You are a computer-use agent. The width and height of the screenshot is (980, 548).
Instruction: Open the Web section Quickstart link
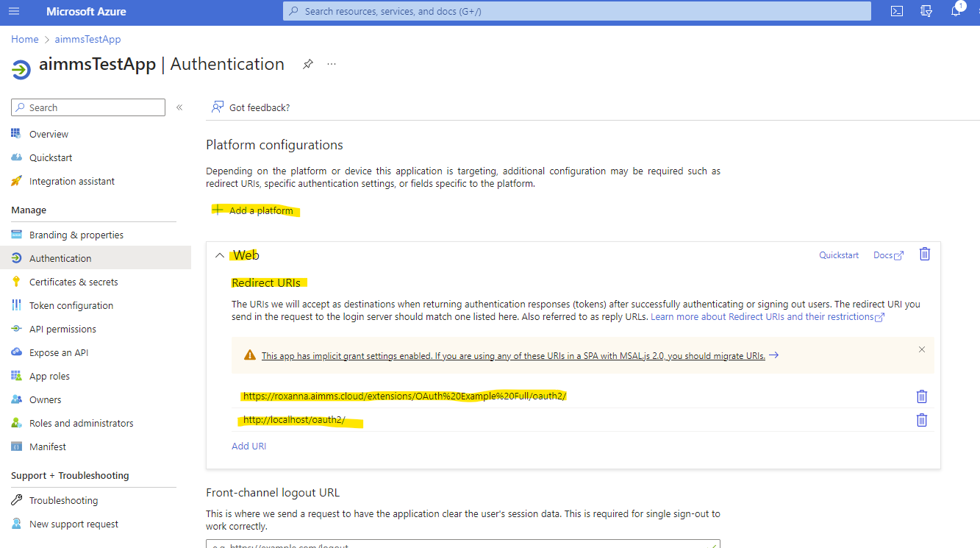839,255
